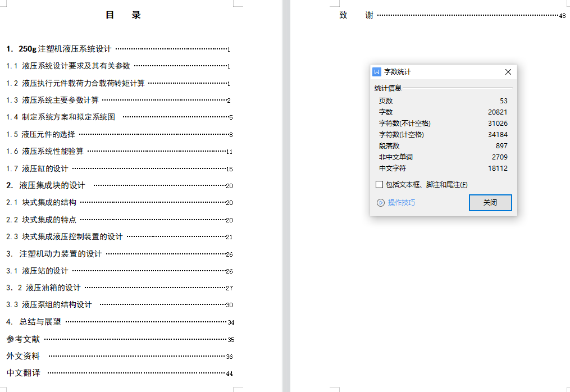
Task: Click the WPS icon in the 字数统计 title bar
Action: click(x=377, y=72)
